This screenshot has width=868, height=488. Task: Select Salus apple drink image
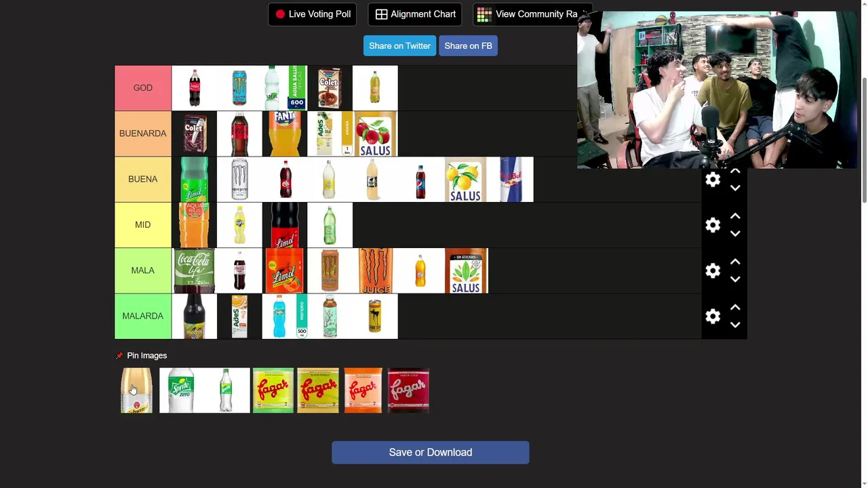point(375,134)
